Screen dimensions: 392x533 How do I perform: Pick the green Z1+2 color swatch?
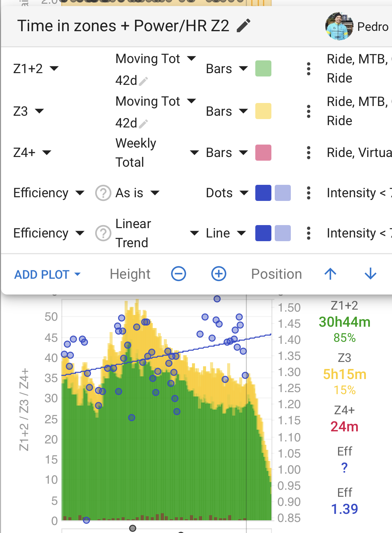coord(263,69)
